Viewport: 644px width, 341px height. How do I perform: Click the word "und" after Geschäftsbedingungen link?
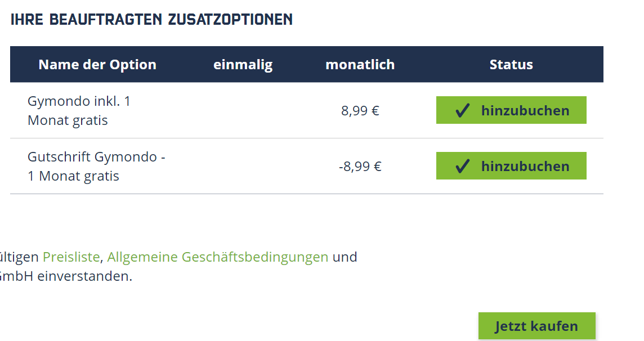tap(345, 257)
